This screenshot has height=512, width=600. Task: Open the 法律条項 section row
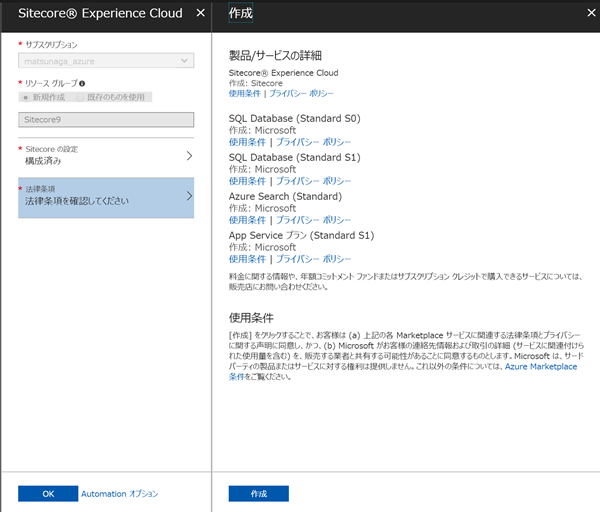click(x=106, y=197)
